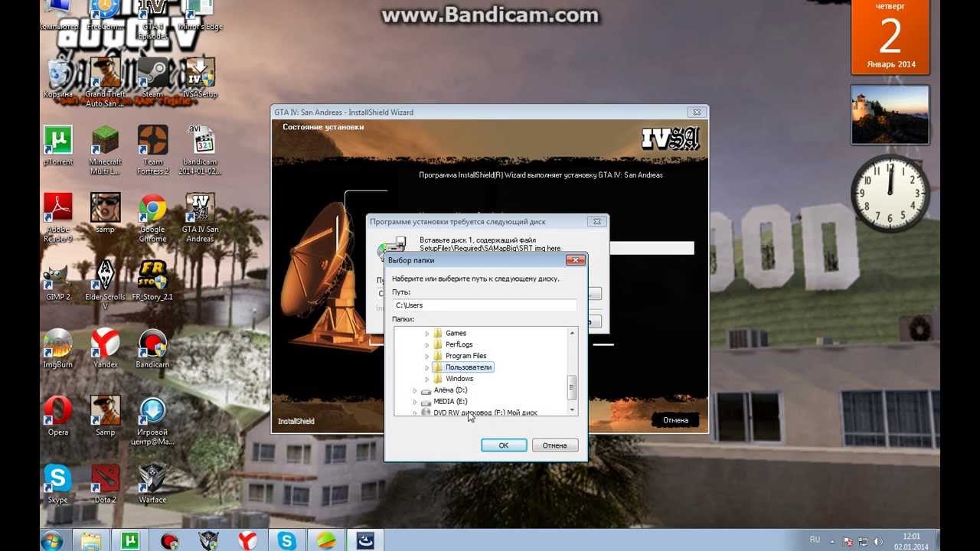Select the MEDIA (E:) drive
Screen dimensions: 980x551
pyautogui.click(x=444, y=402)
